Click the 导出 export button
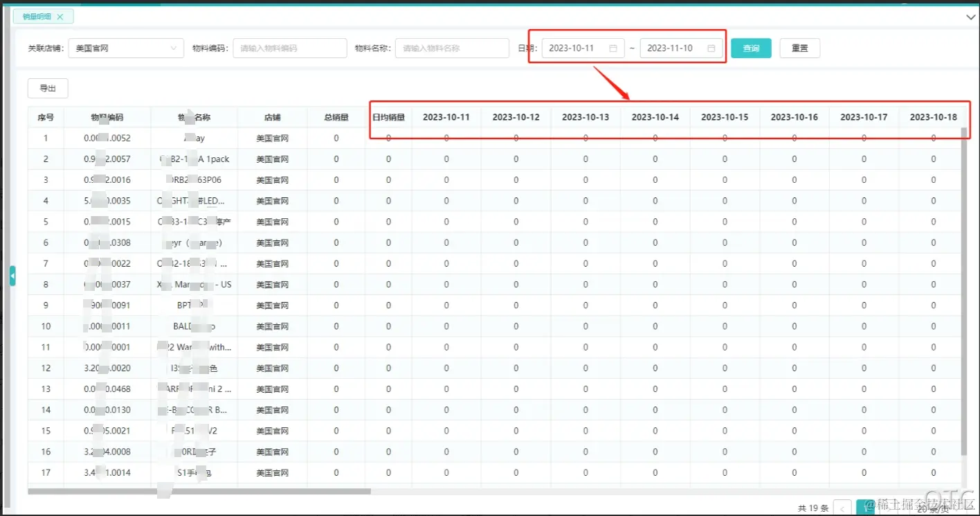980x516 pixels. point(48,88)
